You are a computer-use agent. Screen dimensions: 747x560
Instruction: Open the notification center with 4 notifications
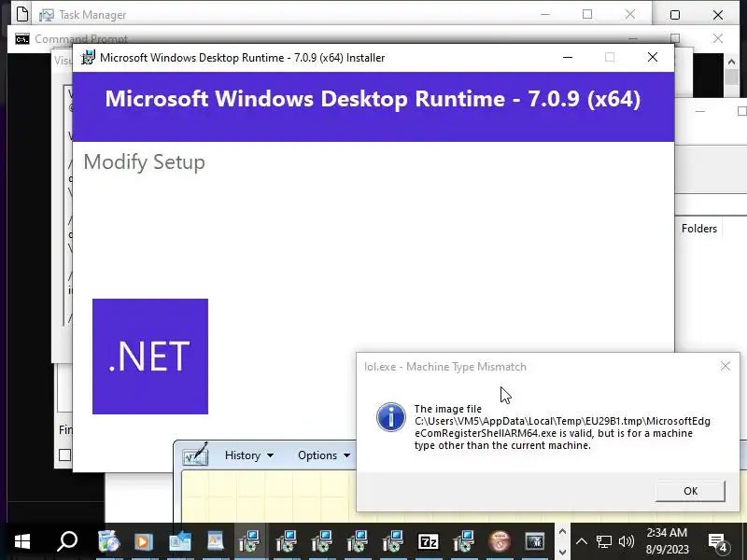[x=717, y=542]
